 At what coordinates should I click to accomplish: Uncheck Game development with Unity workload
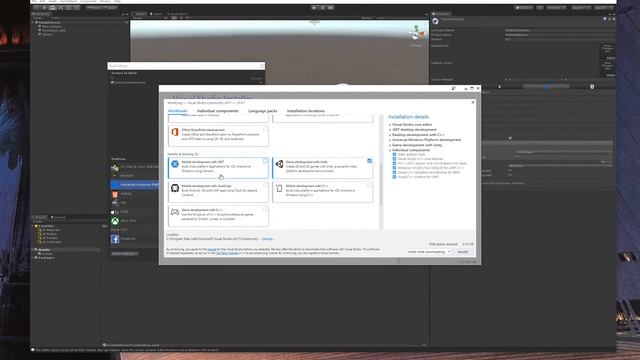click(369, 161)
